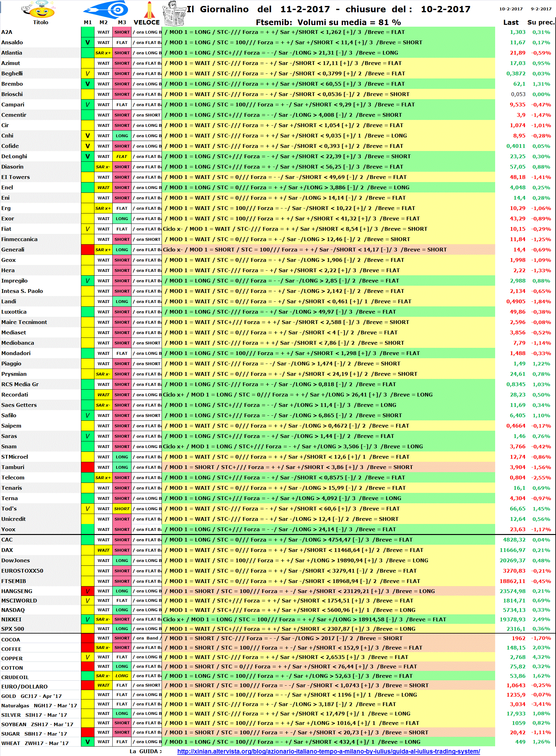Image resolution: width=556 pixels, height=756 pixels.
Task: Select the Brembo last price 62,1
Action: pyautogui.click(x=519, y=84)
